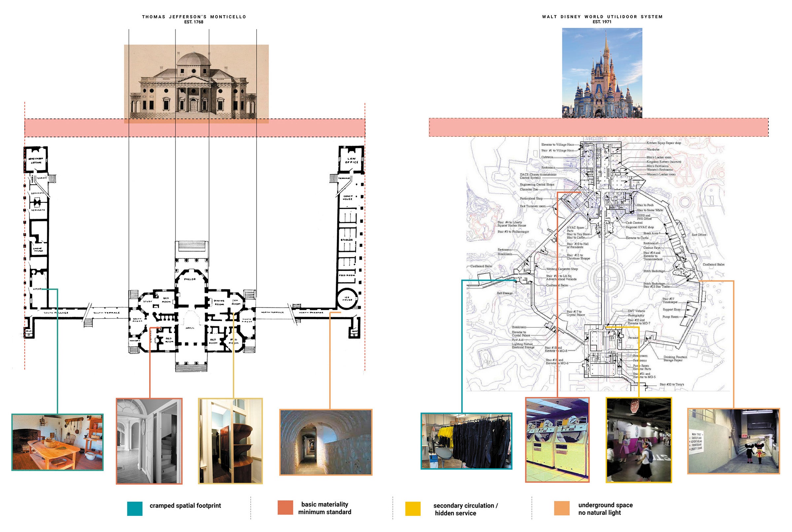
Task: Open the yellow computer cabinets photo
Action: click(557, 440)
